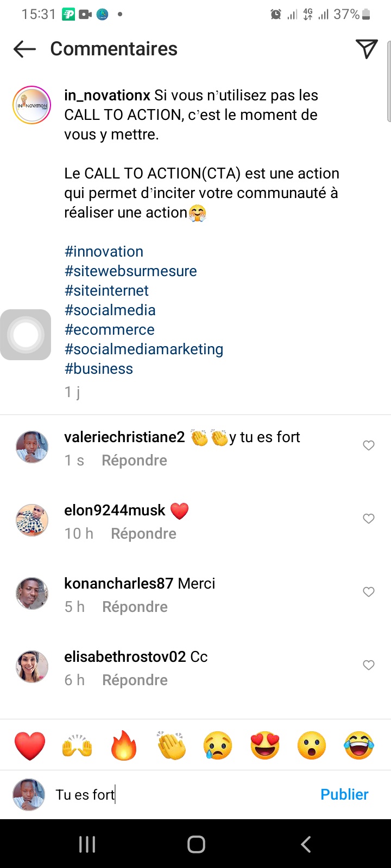
Task: Tap the Android home navigation button
Action: pos(196,844)
